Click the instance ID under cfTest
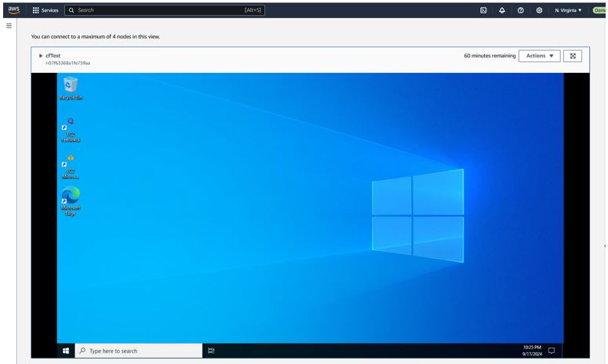 tap(67, 63)
